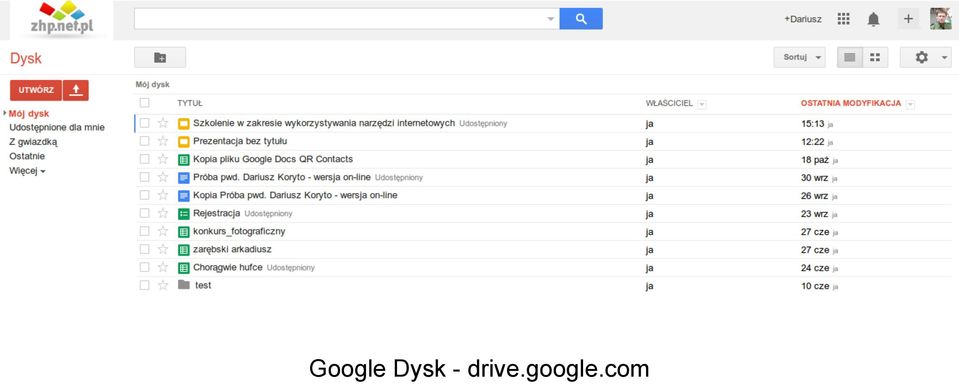
Task: Focus the search input field
Action: [x=339, y=19]
